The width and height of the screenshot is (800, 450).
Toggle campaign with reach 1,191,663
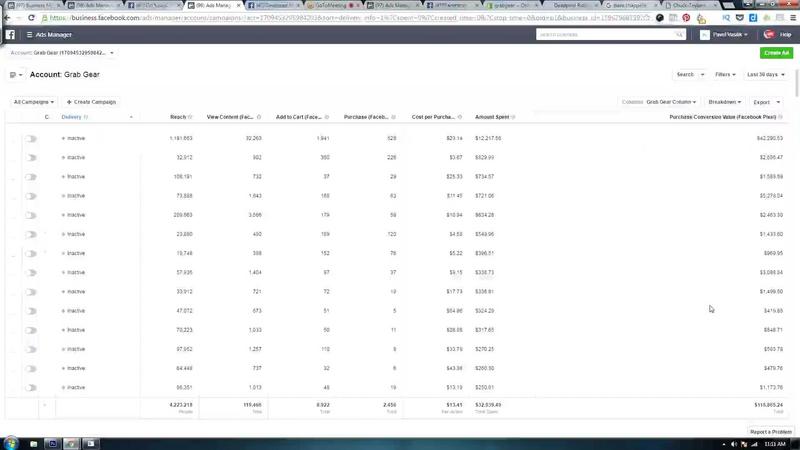click(x=31, y=139)
